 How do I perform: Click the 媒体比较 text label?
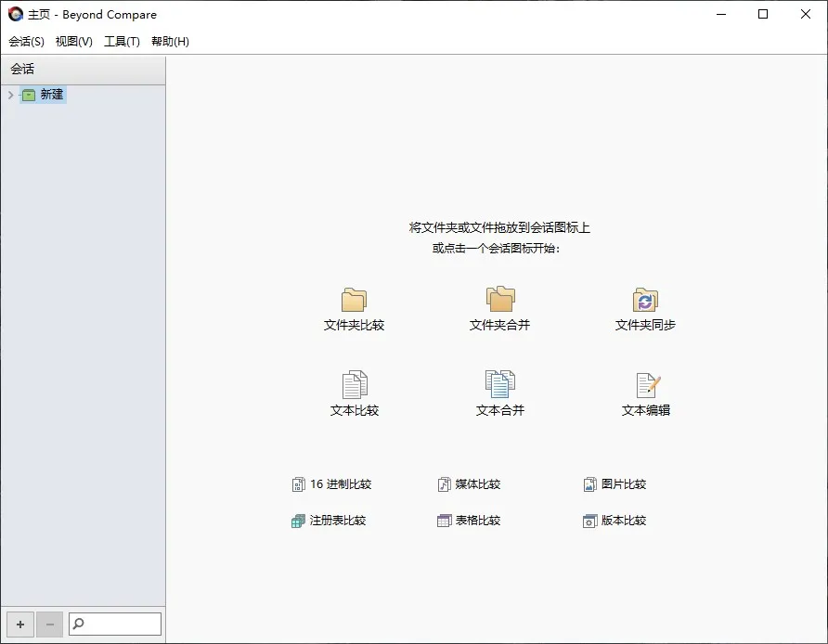pyautogui.click(x=478, y=484)
